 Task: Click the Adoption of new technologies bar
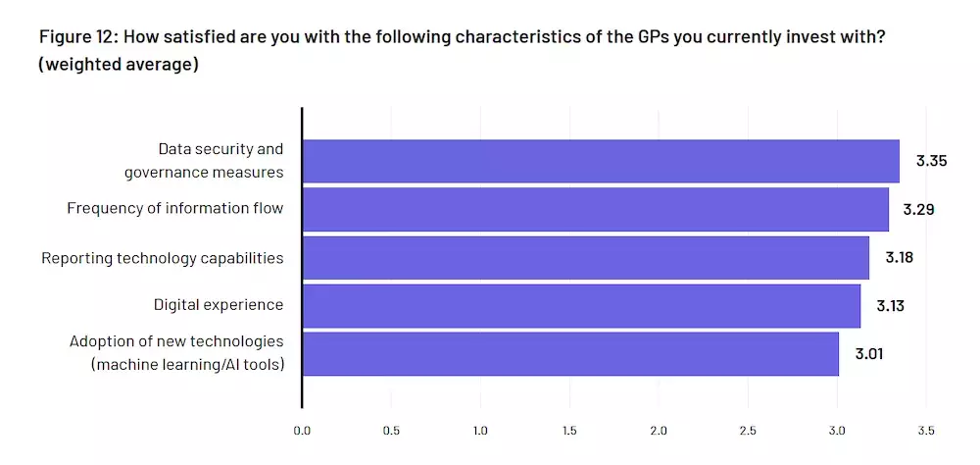coord(569,353)
